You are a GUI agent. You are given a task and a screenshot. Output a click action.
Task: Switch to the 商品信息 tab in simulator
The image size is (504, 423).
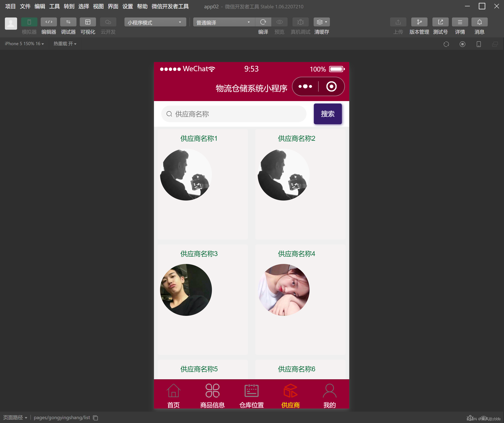tap(212, 395)
